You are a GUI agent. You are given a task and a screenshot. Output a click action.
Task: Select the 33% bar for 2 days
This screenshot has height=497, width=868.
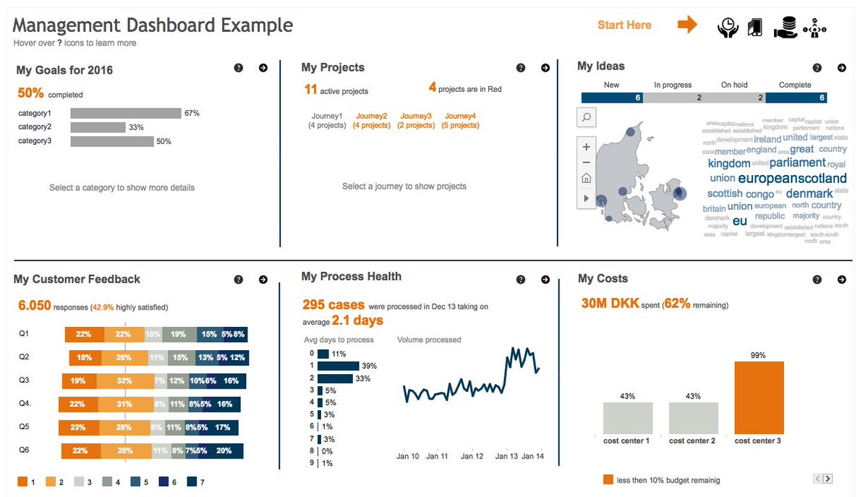pos(335,378)
